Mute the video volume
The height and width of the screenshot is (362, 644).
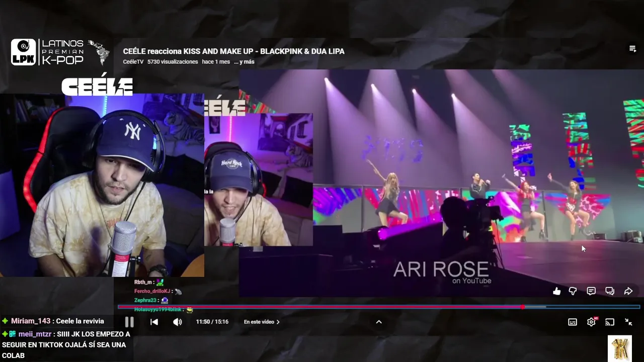coord(178,322)
